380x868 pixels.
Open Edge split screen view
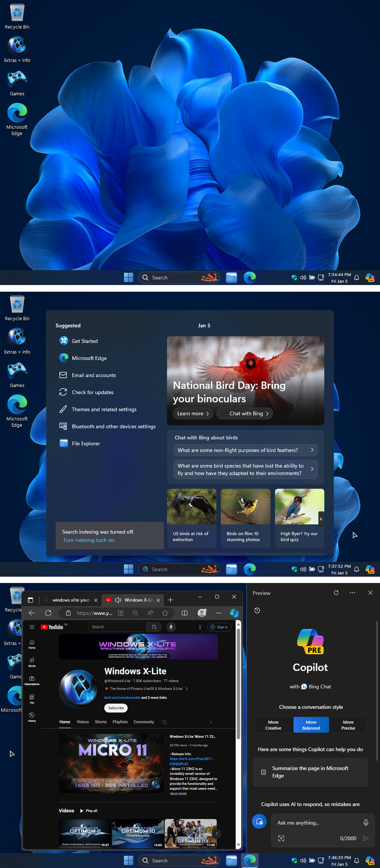(x=185, y=613)
